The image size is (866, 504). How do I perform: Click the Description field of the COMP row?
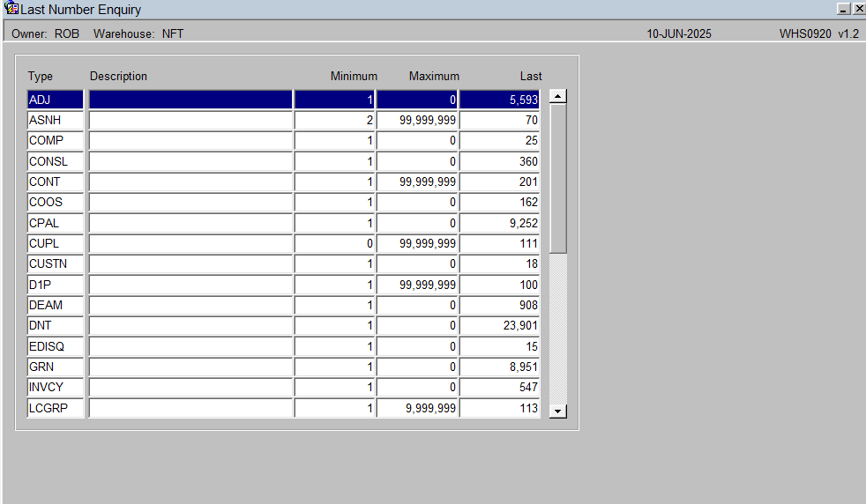[190, 141]
